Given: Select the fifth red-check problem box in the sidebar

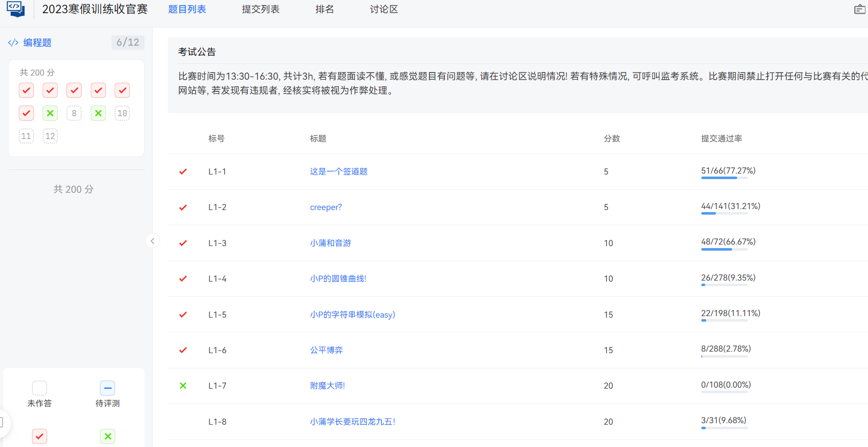Looking at the screenshot, I should (122, 90).
